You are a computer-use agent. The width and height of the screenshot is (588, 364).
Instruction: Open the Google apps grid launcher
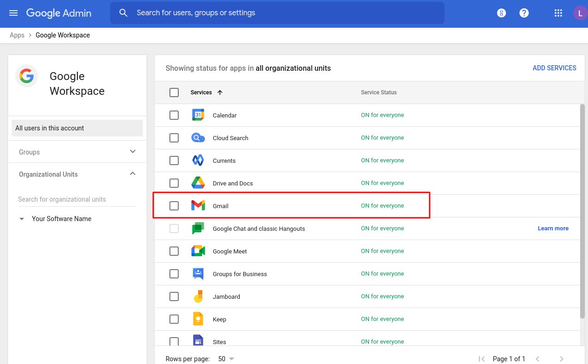558,13
